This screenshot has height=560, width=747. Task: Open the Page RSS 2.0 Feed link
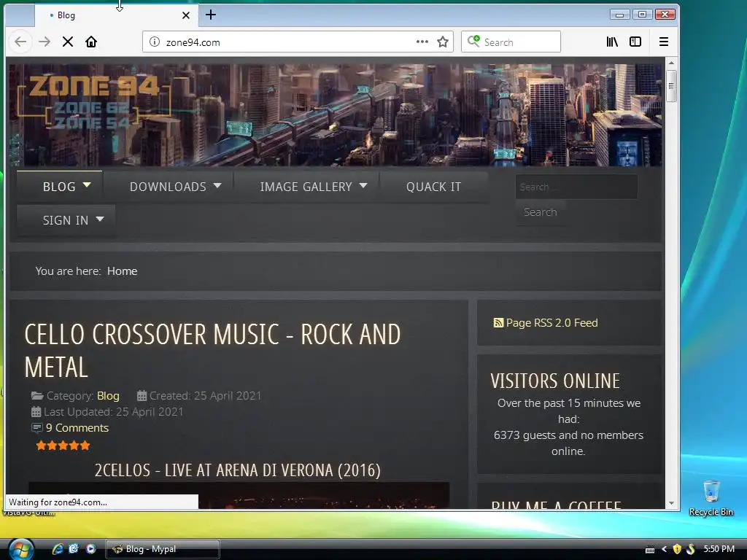pos(551,323)
